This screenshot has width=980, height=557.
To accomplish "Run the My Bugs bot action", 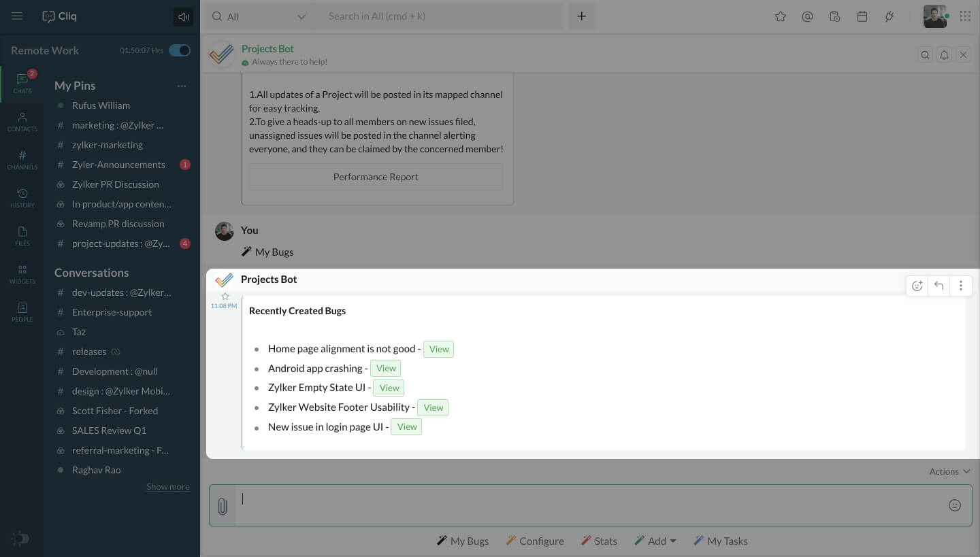I will tap(463, 541).
